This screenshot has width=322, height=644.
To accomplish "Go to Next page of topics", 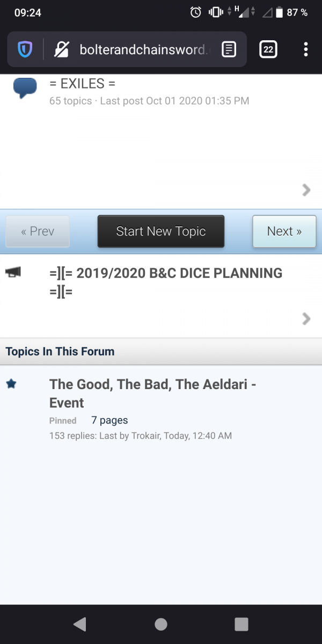I will 284,231.
